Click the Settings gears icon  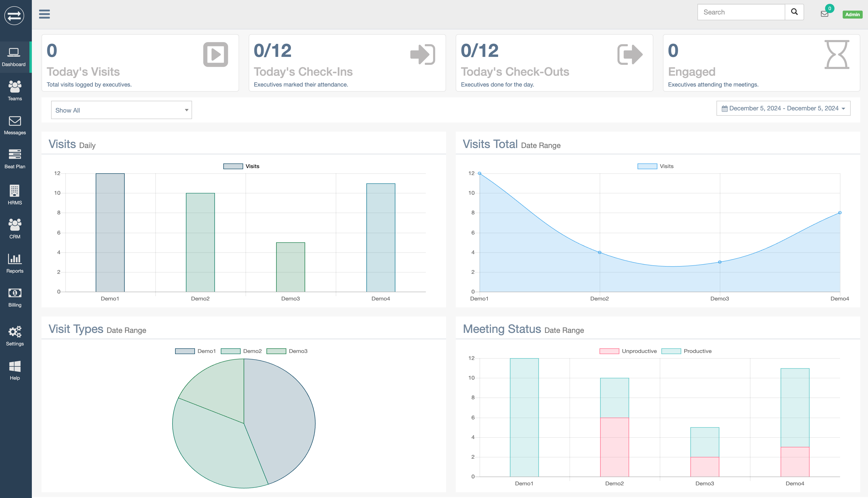15,331
